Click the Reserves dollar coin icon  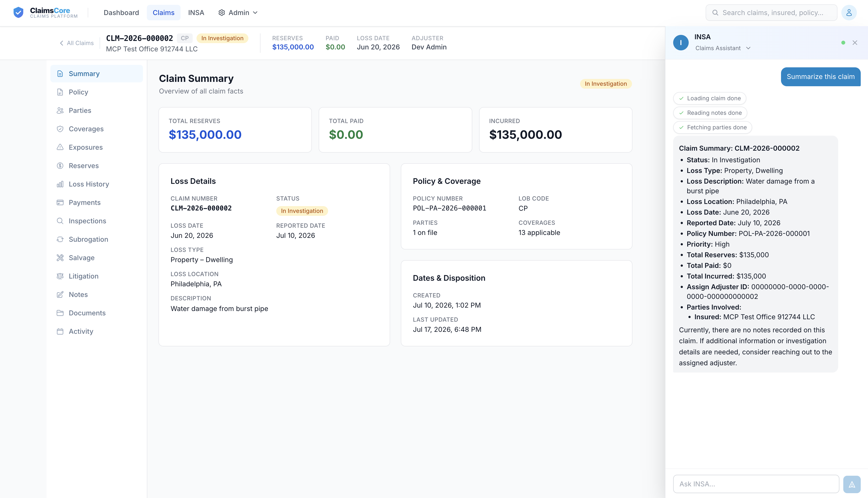pyautogui.click(x=60, y=166)
